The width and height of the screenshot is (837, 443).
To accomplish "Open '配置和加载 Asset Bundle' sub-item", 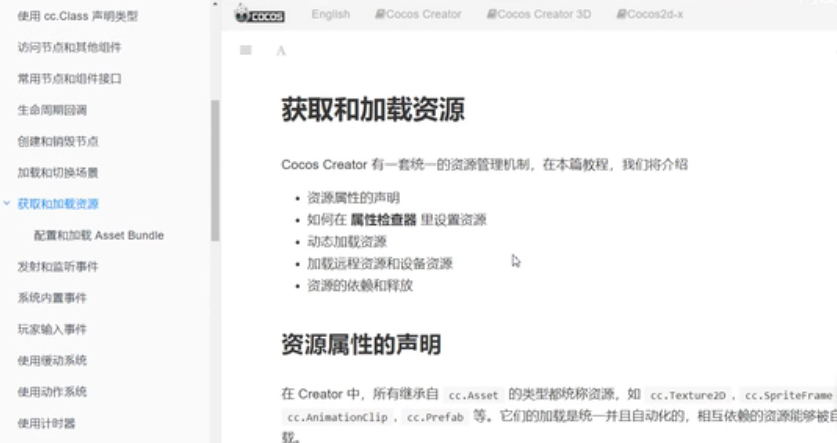I will click(x=99, y=235).
